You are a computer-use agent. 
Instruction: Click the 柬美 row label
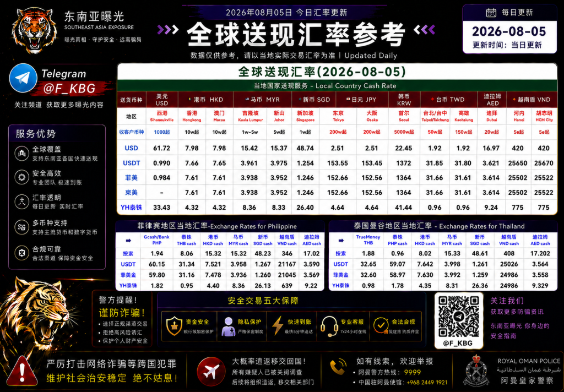coord(131,192)
